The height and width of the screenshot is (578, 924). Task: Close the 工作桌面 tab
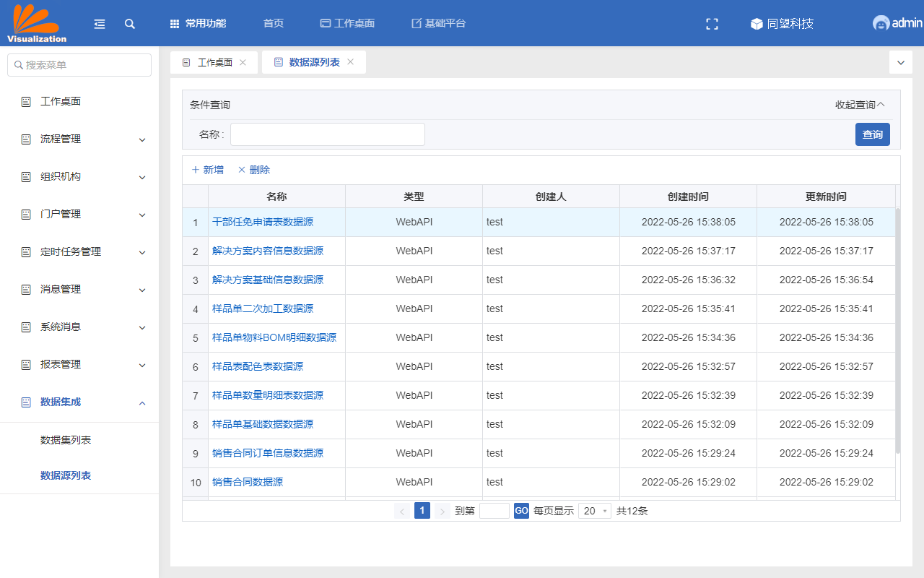pyautogui.click(x=243, y=62)
